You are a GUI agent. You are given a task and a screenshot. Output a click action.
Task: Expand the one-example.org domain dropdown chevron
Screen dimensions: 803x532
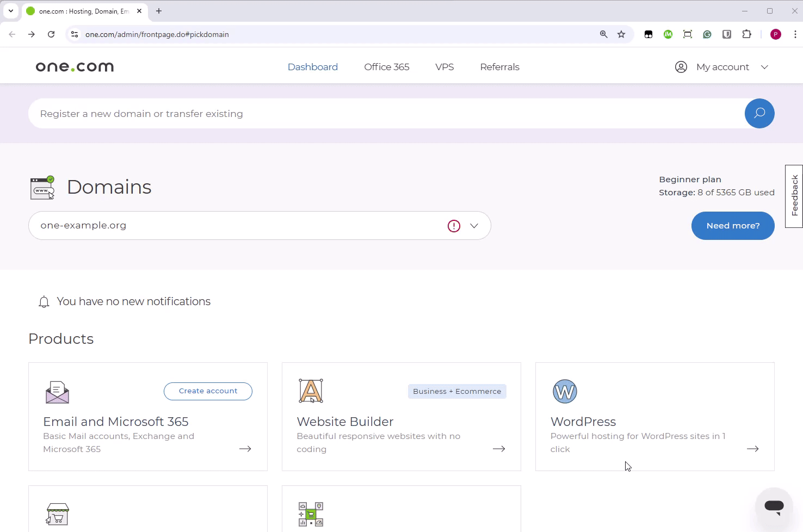474,226
